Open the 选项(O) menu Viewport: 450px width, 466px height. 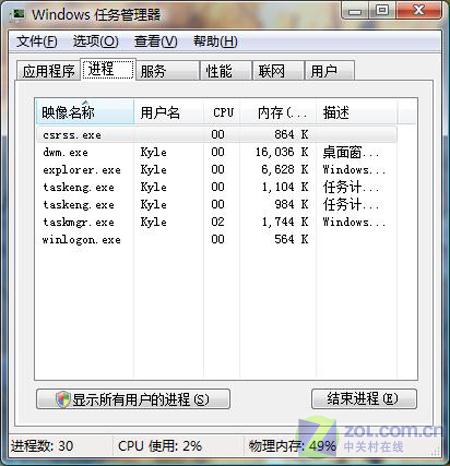[x=96, y=42]
